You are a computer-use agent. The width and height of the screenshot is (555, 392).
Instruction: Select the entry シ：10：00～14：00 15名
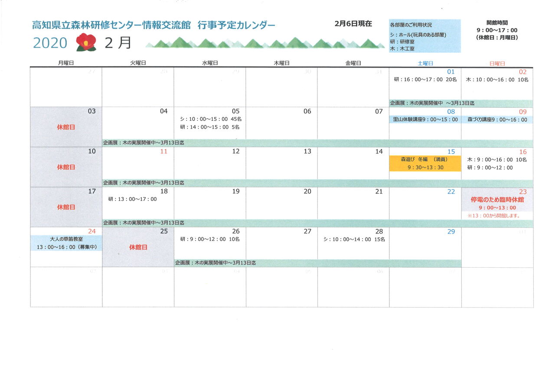354,239
